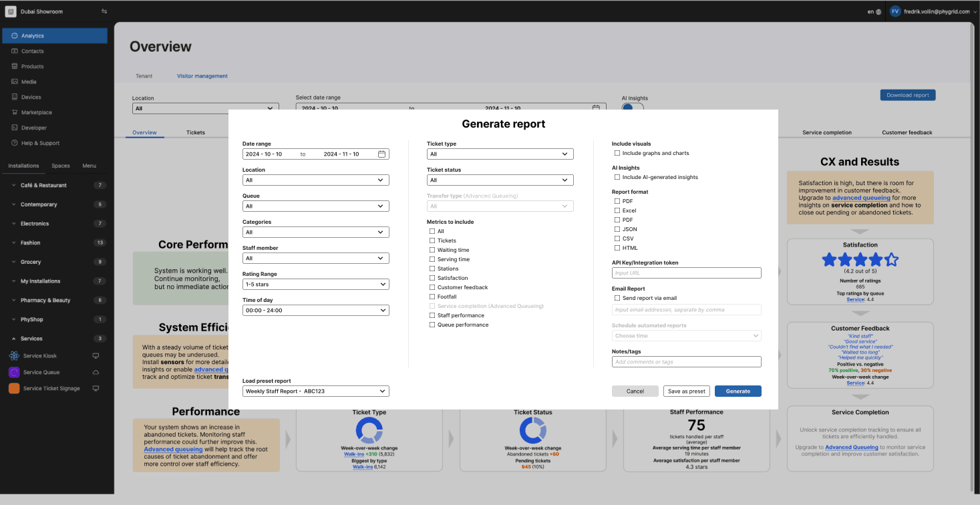
Task: Click the email addresses input field
Action: [x=686, y=309]
